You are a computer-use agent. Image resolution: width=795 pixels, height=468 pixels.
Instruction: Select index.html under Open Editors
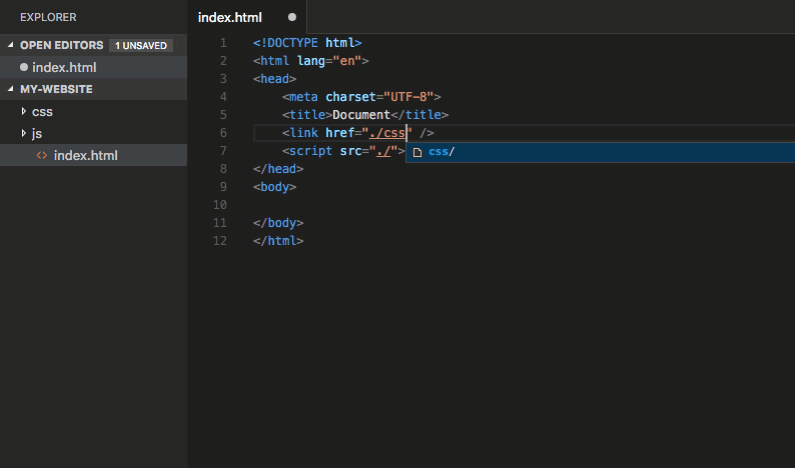[x=64, y=67]
